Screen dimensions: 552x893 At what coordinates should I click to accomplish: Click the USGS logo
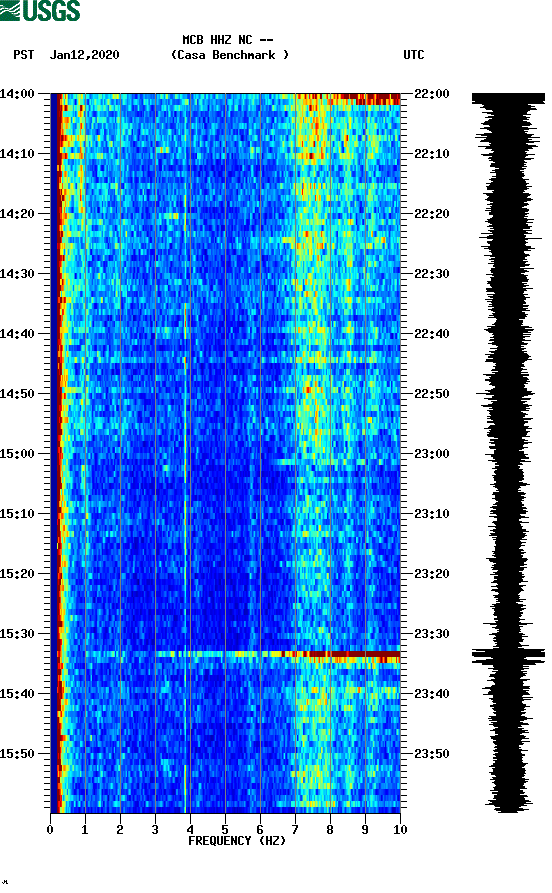coord(40,10)
